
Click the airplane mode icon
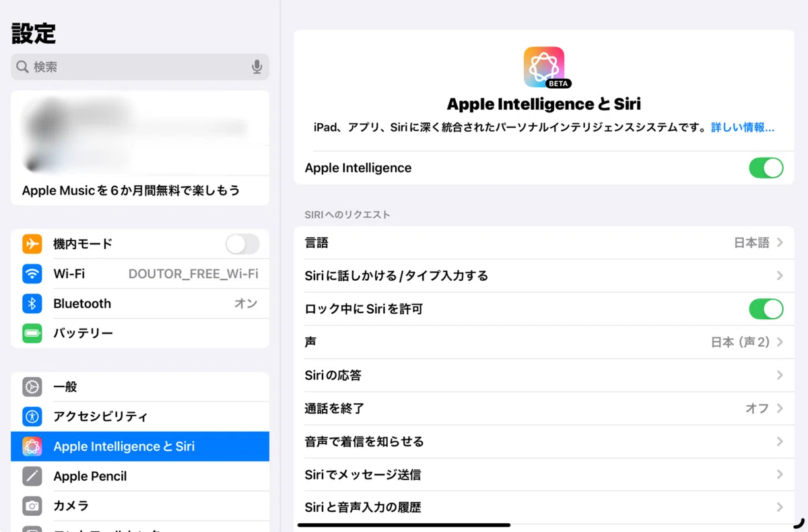(32, 244)
